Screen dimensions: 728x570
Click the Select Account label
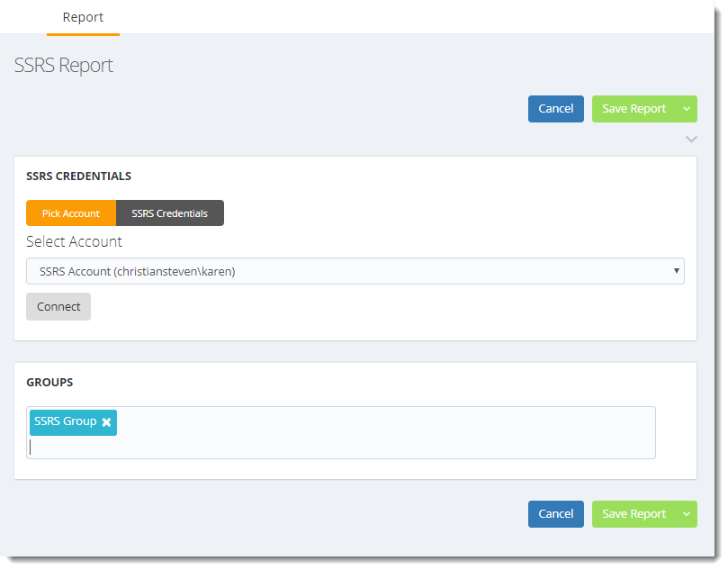coord(75,241)
